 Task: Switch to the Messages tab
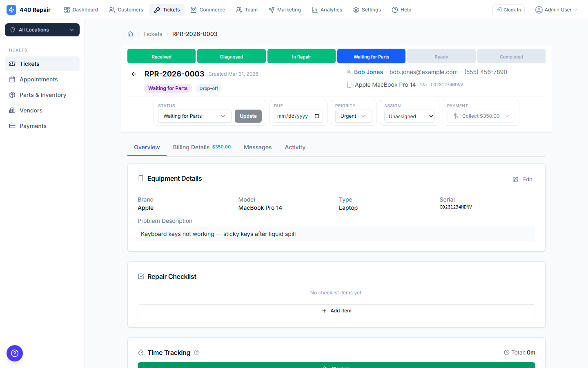click(x=257, y=147)
